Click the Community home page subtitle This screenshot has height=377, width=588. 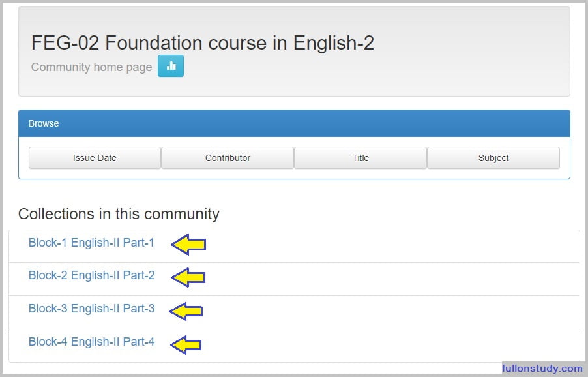coord(91,67)
